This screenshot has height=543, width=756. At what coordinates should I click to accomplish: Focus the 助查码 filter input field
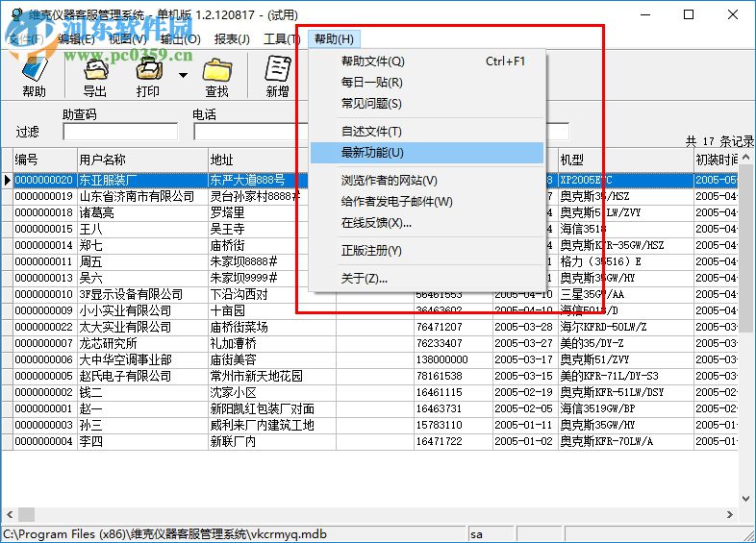pyautogui.click(x=120, y=132)
